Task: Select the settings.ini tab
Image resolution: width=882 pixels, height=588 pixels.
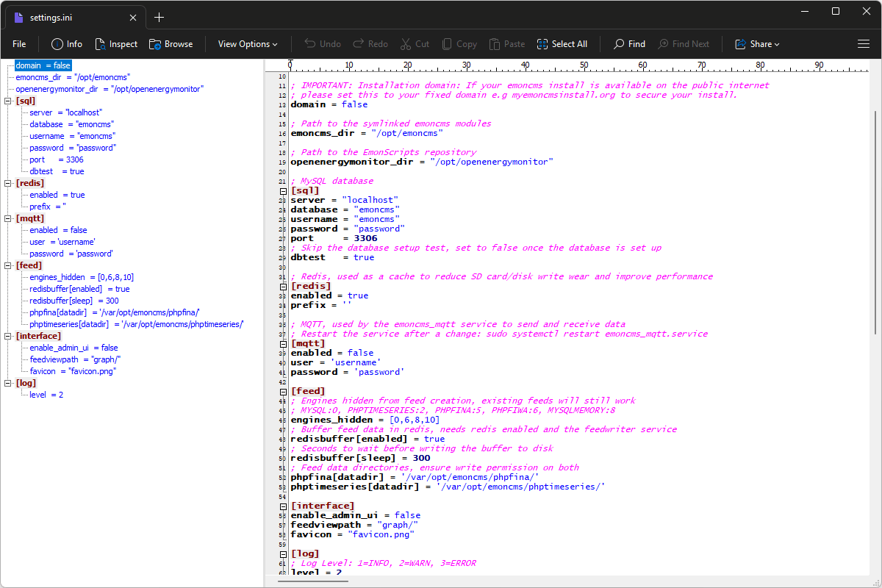Action: 76,18
